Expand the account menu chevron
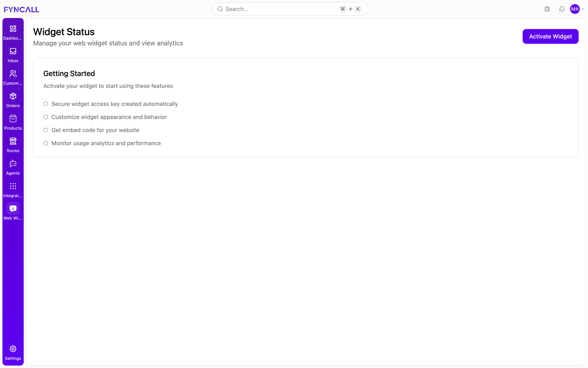 click(583, 9)
